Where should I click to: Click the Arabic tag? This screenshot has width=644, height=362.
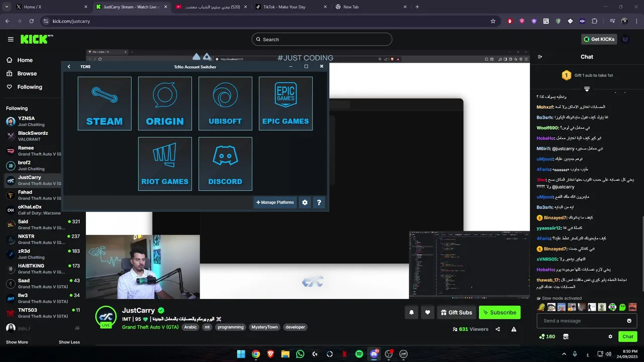pos(191,327)
